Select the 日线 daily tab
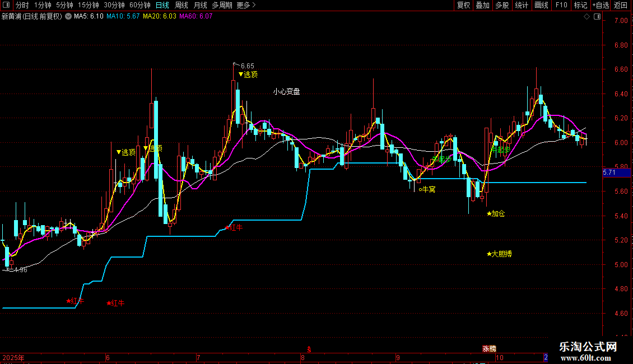This screenshot has width=633, height=364. point(162,5)
